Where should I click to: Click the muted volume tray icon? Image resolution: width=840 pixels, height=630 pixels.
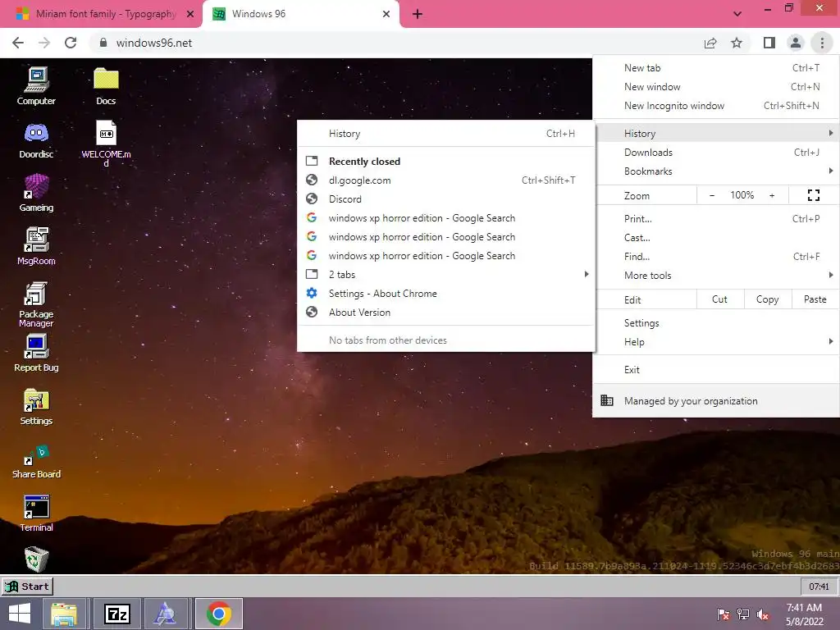pos(763,614)
